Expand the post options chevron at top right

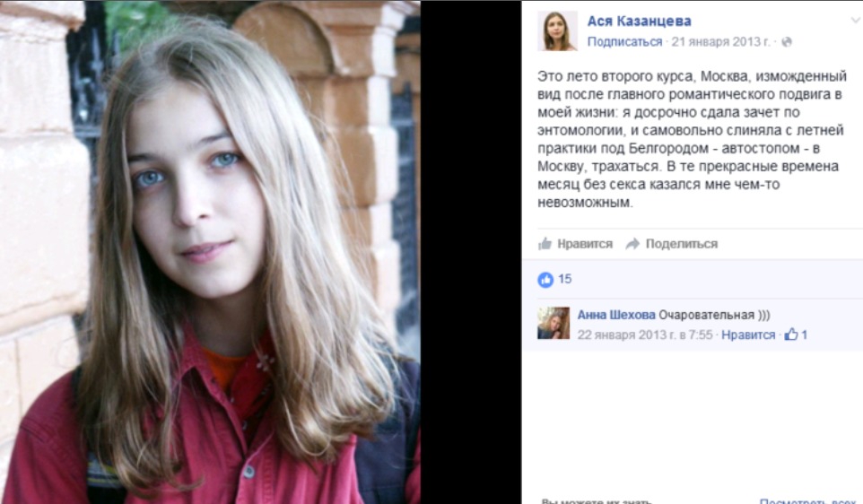click(x=856, y=21)
